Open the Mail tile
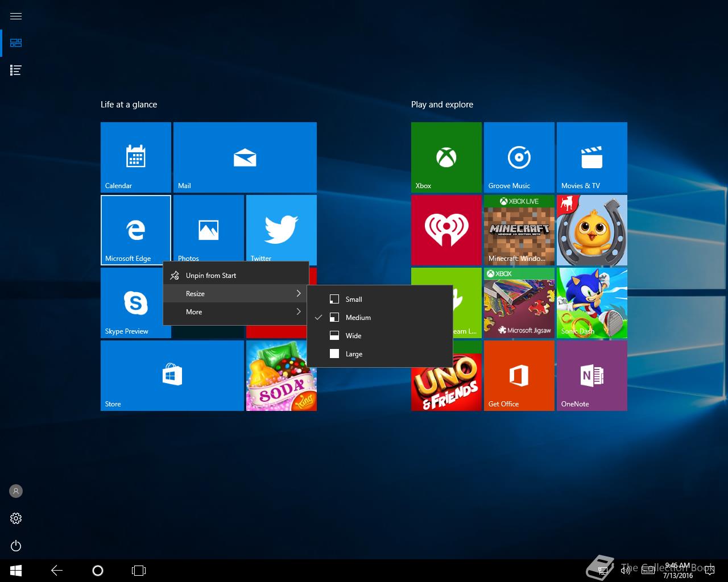 (x=245, y=157)
